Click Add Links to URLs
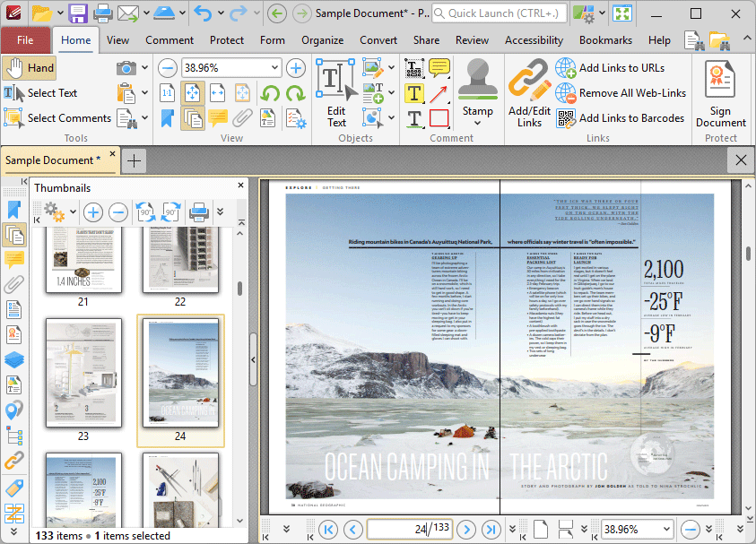Image resolution: width=756 pixels, height=544 pixels. click(621, 68)
